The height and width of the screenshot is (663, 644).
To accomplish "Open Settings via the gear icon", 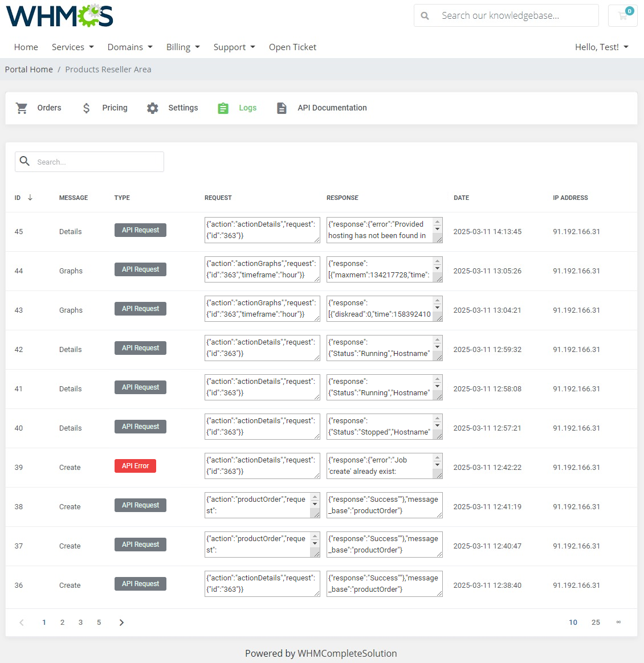I will [x=153, y=108].
